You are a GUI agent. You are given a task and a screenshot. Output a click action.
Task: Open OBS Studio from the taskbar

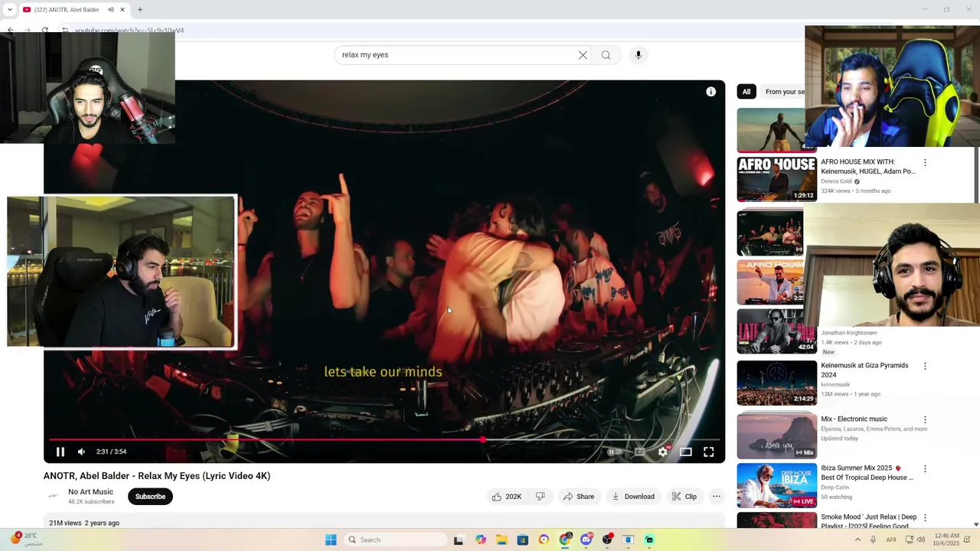pos(608,540)
